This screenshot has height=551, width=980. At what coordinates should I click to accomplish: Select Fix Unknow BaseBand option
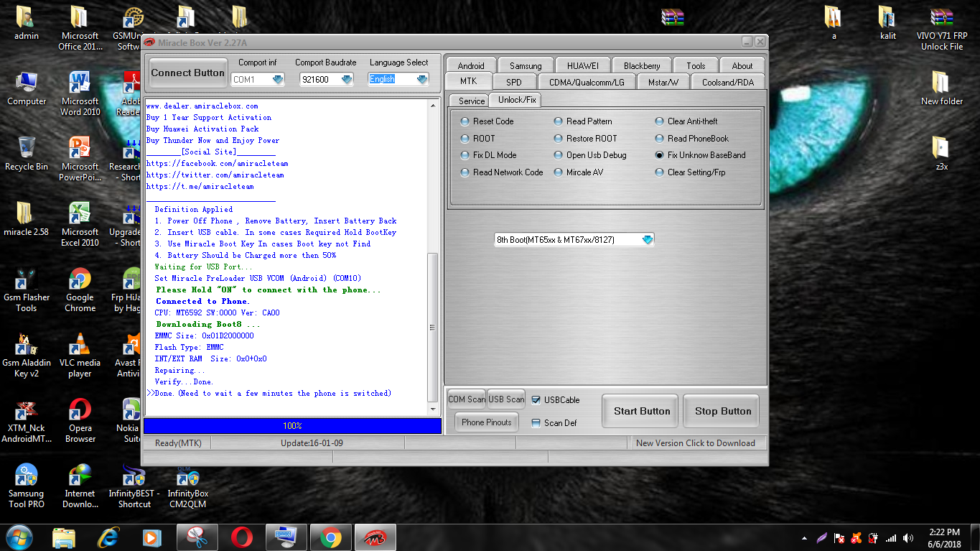700,155
